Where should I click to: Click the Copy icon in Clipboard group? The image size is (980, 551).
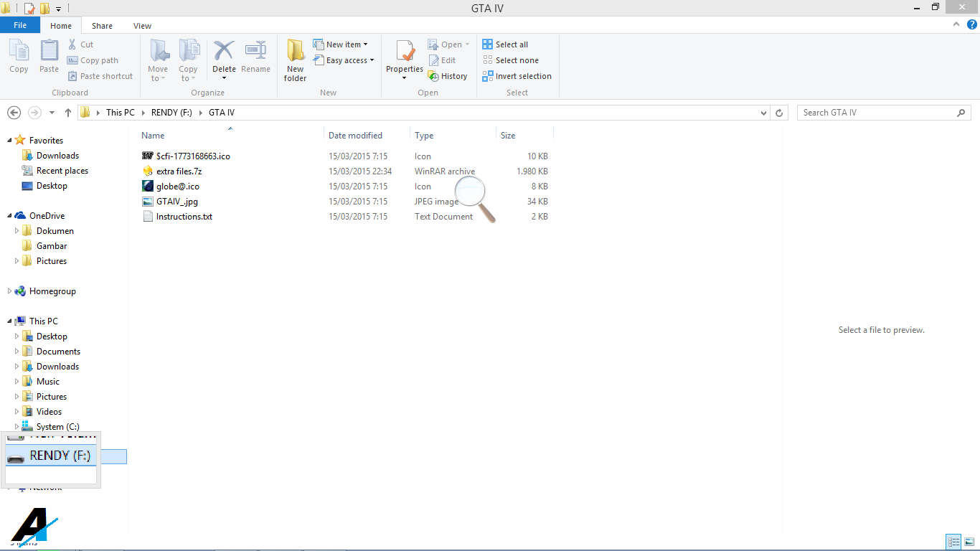[19, 51]
